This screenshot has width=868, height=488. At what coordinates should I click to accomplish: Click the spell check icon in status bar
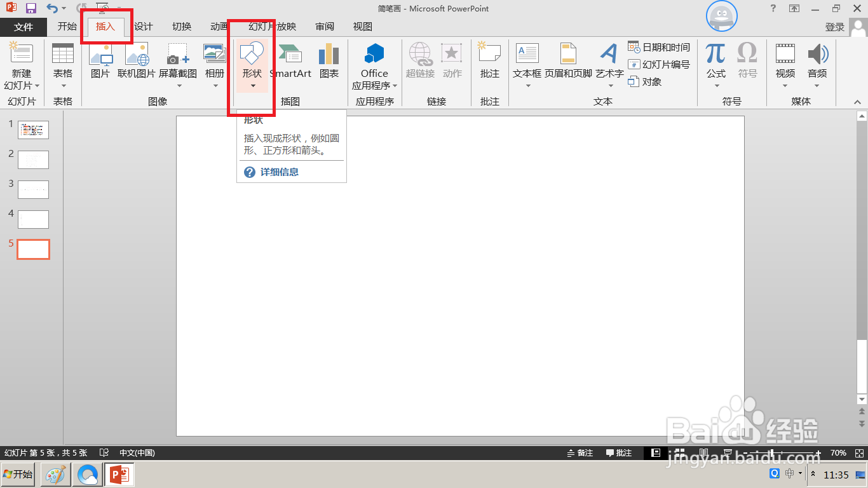click(x=104, y=453)
